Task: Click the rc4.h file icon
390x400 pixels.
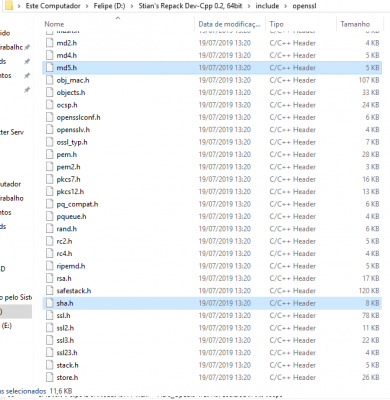Action: coord(50,254)
